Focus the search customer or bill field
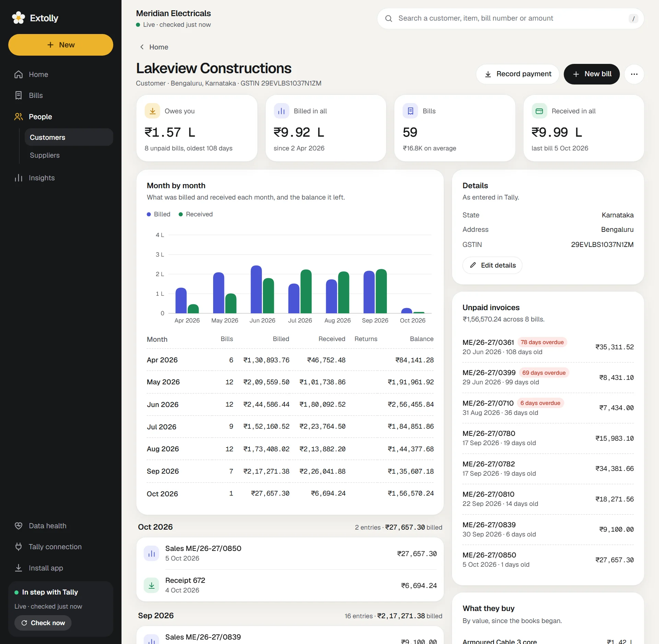This screenshot has width=659, height=644. [x=510, y=19]
